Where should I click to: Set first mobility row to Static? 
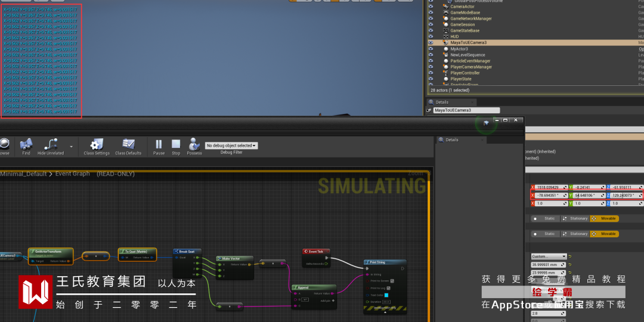click(546, 218)
